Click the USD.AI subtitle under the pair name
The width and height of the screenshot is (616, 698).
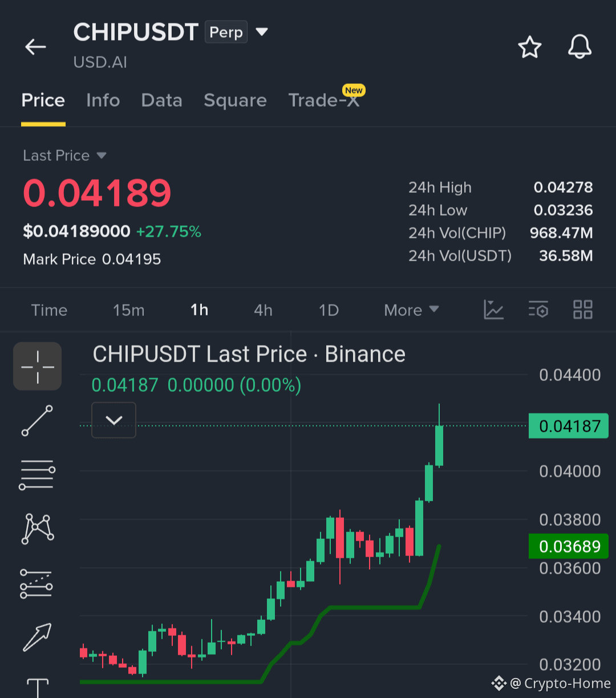point(100,62)
